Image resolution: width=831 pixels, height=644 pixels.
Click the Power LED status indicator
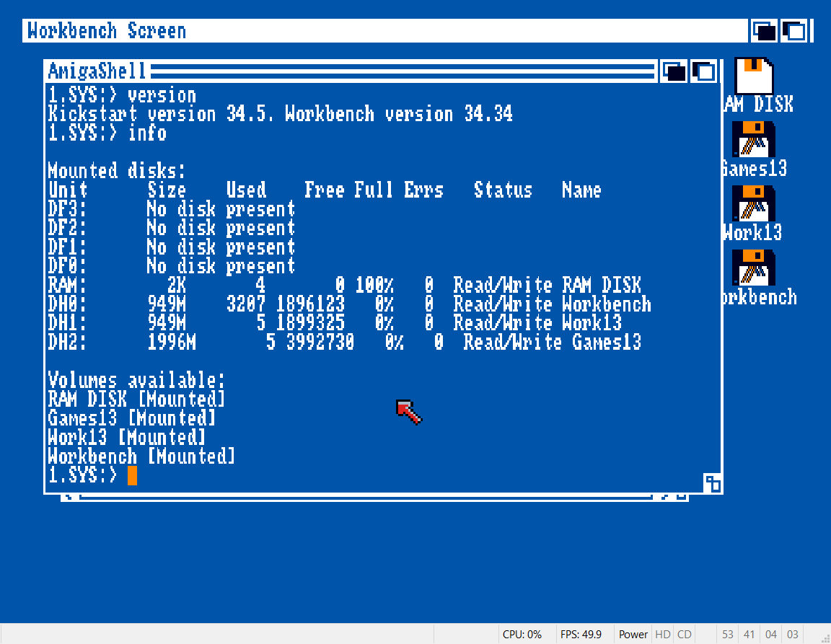click(x=633, y=635)
